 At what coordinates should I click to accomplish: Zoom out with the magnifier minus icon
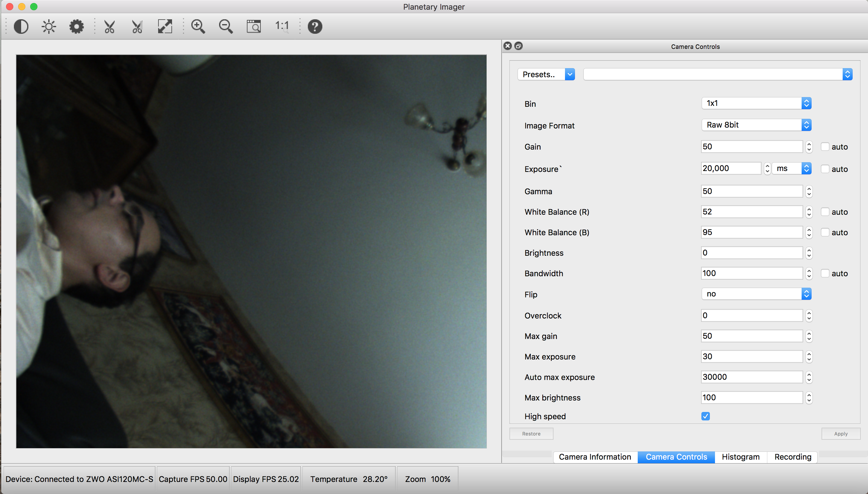point(226,27)
